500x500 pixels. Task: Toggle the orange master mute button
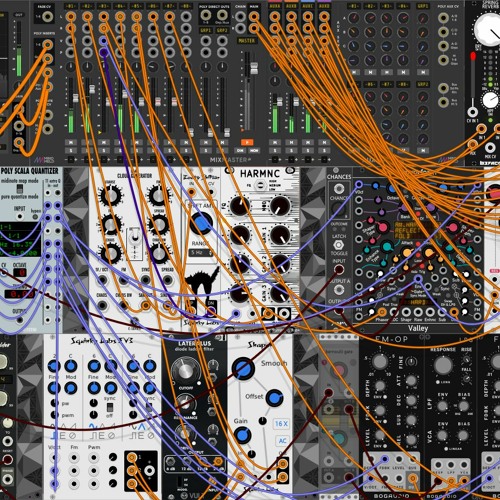coord(247,142)
